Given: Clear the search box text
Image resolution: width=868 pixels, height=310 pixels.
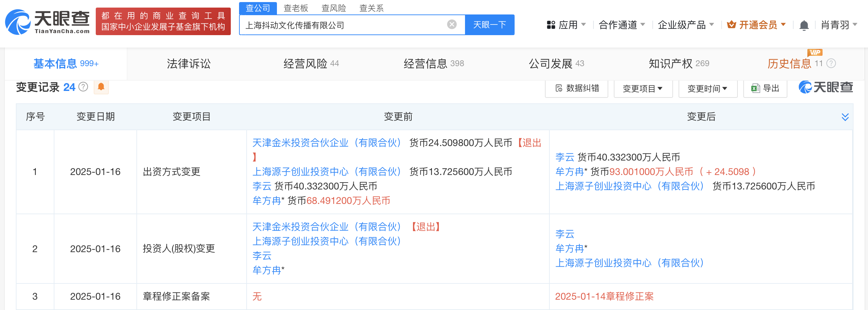Looking at the screenshot, I should tap(452, 24).
